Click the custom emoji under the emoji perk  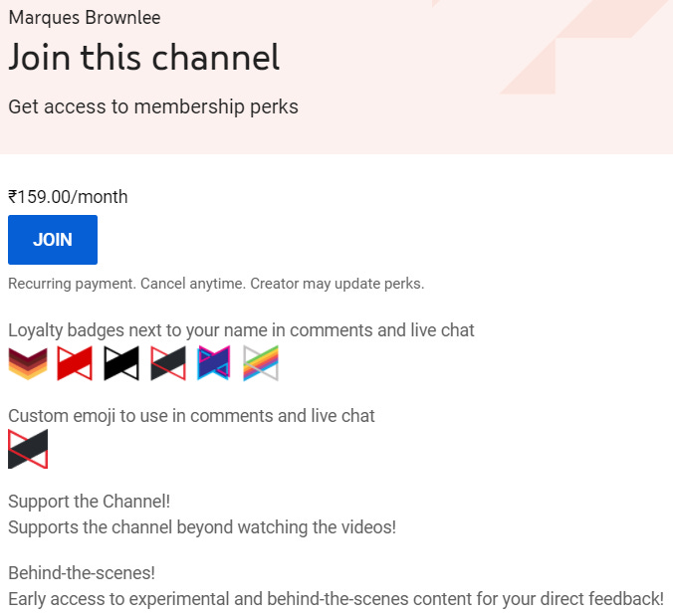28,449
